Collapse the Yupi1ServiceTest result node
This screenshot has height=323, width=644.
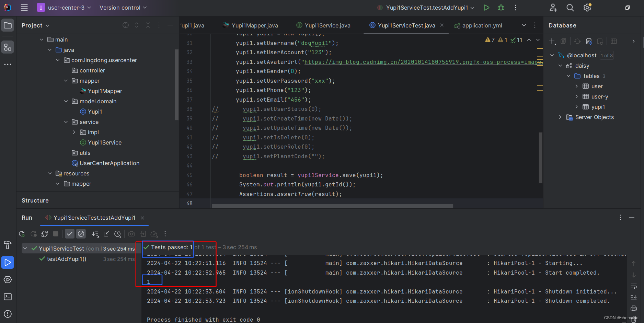(25, 248)
